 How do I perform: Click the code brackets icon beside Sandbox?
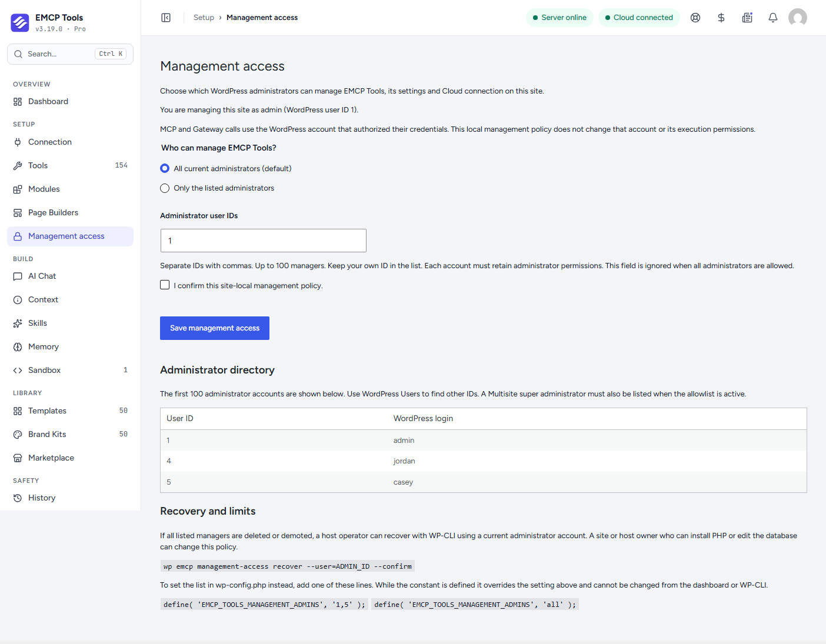tap(18, 371)
